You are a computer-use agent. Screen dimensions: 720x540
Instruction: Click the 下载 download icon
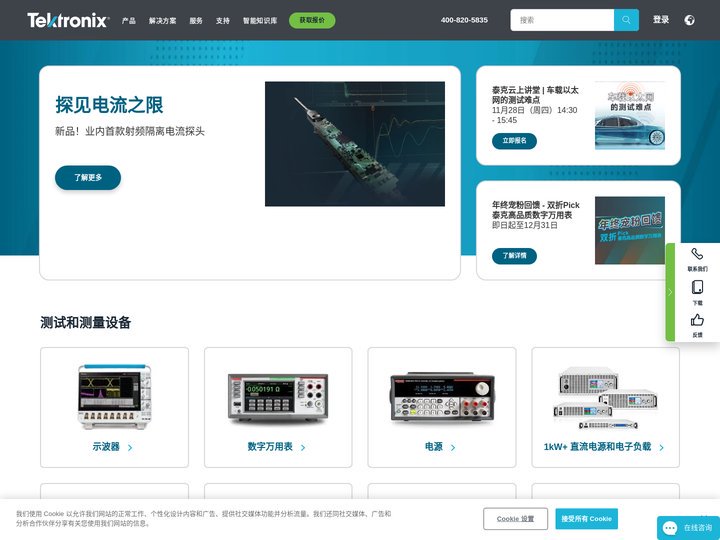pyautogui.click(x=697, y=287)
